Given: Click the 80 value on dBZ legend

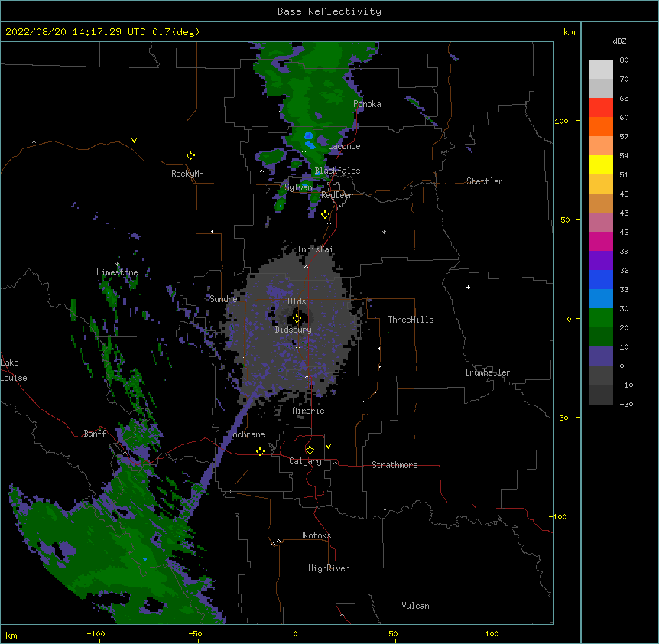Looking at the screenshot, I should coord(624,60).
